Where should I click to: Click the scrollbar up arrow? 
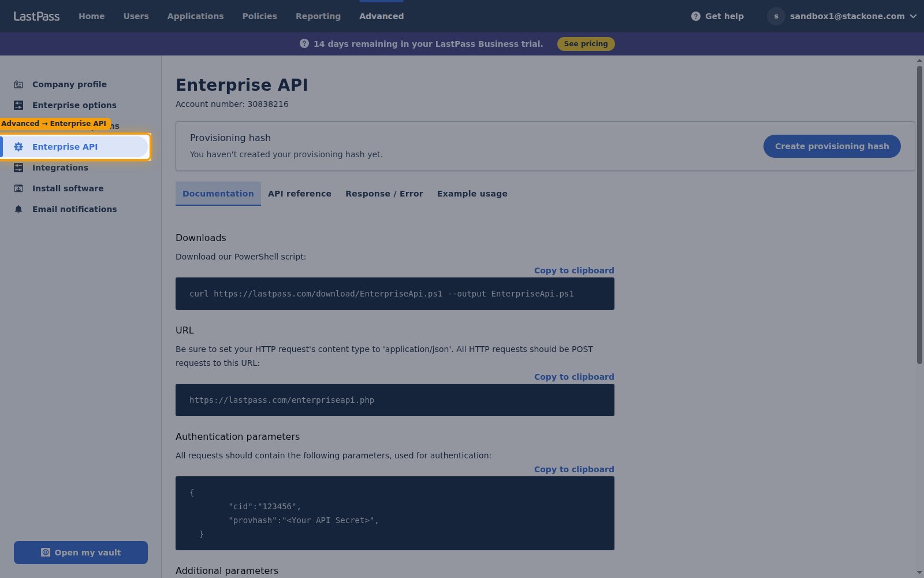pos(919,60)
